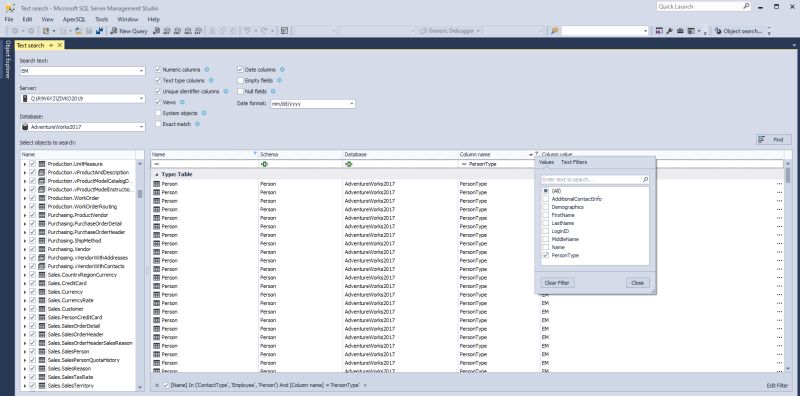Viewport: 800px width, 396px height.
Task: Expand the Purchasing.Vendor tree node
Action: (24, 250)
